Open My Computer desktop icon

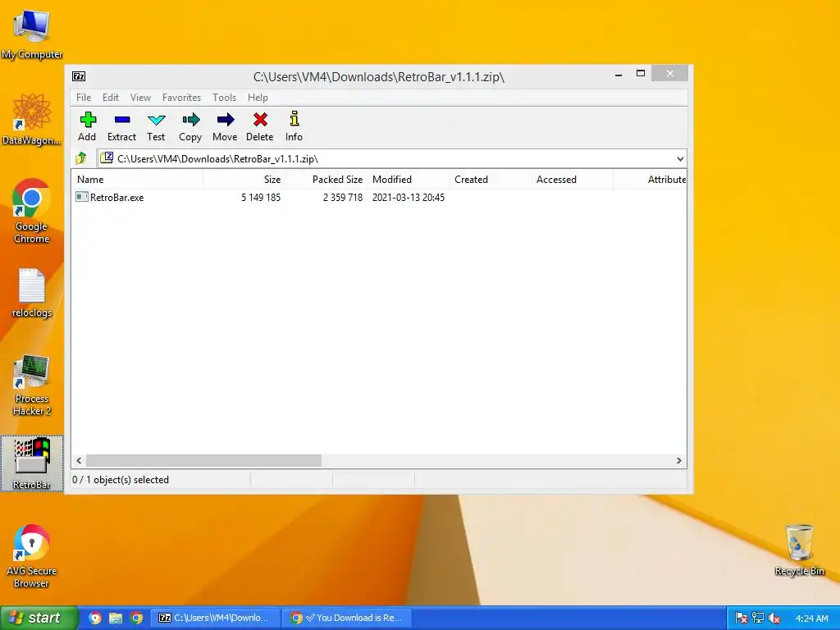point(32,34)
